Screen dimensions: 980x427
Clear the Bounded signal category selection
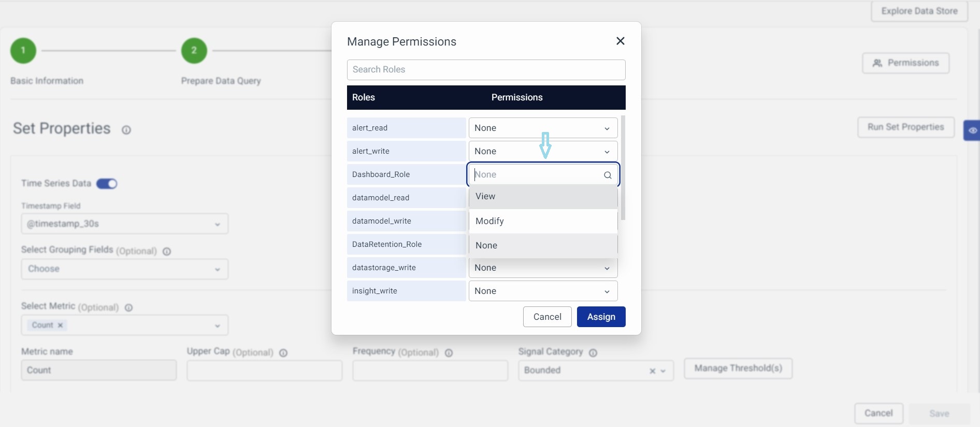click(x=652, y=371)
